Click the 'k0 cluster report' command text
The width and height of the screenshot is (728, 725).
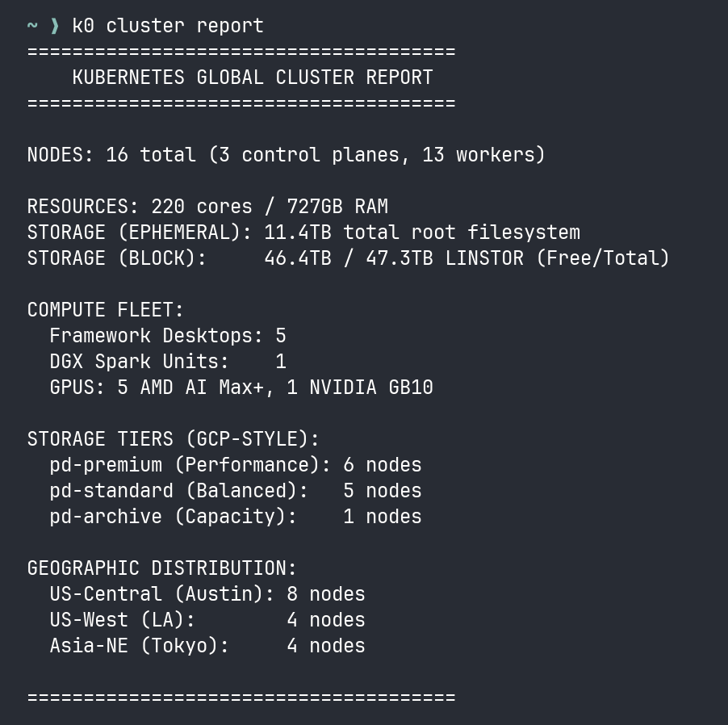tap(168, 26)
